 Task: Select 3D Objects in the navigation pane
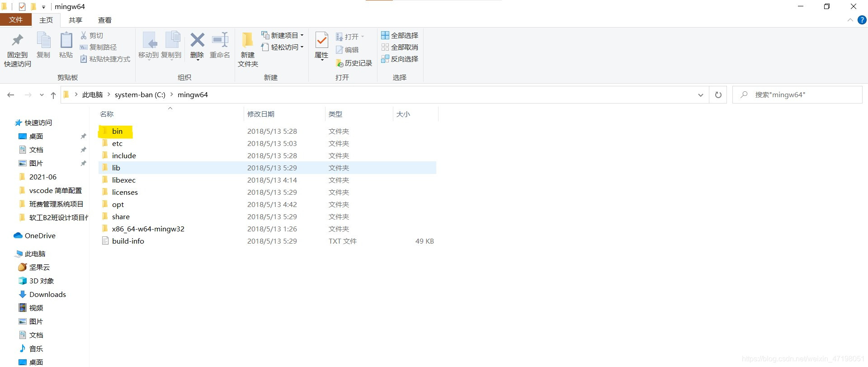[36, 281]
